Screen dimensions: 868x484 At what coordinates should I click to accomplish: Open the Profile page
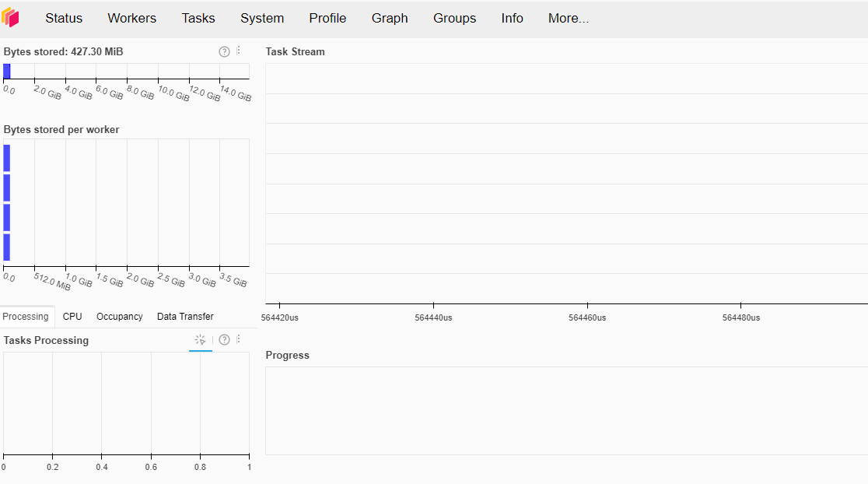tap(327, 18)
